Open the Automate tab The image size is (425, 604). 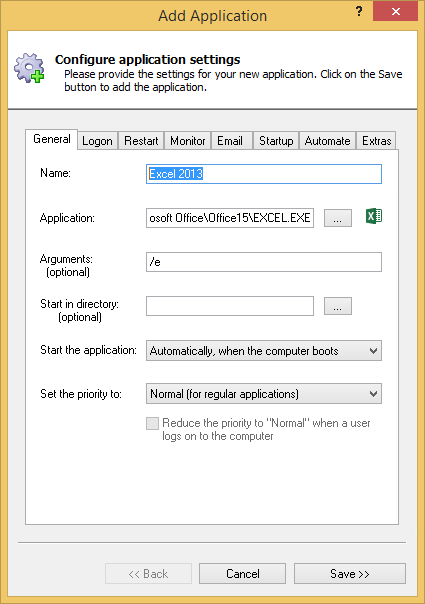click(328, 141)
